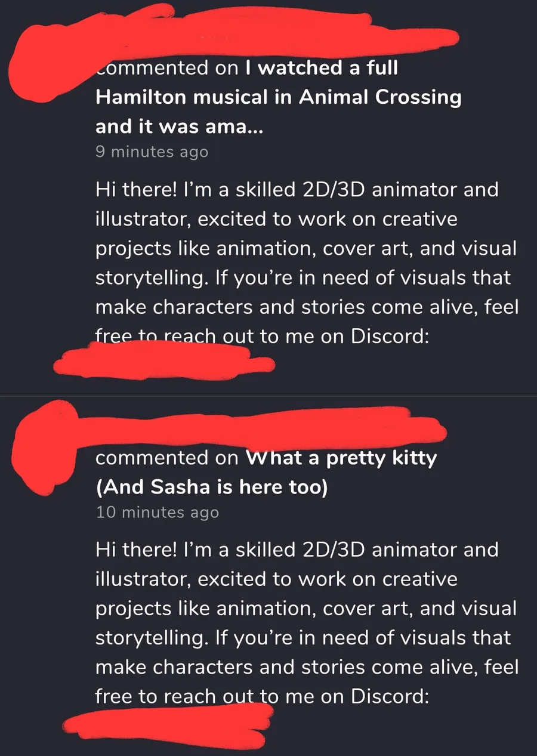The width and height of the screenshot is (537, 756).
Task: Click "commented on" label before "What a pretty kitty"
Action: (x=167, y=458)
